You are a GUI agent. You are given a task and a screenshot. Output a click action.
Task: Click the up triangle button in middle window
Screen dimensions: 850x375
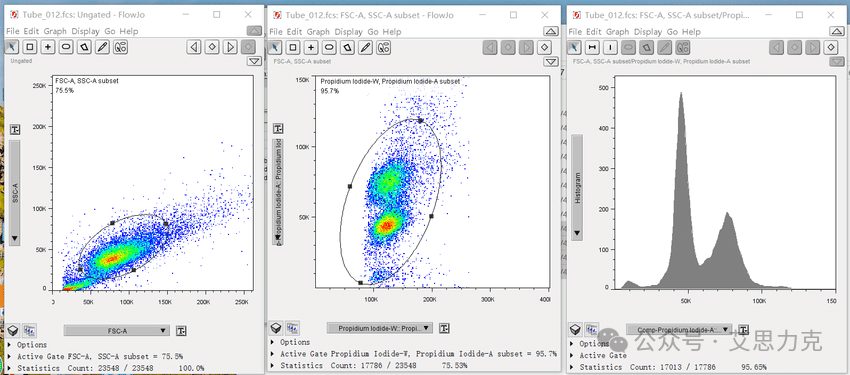(x=551, y=31)
